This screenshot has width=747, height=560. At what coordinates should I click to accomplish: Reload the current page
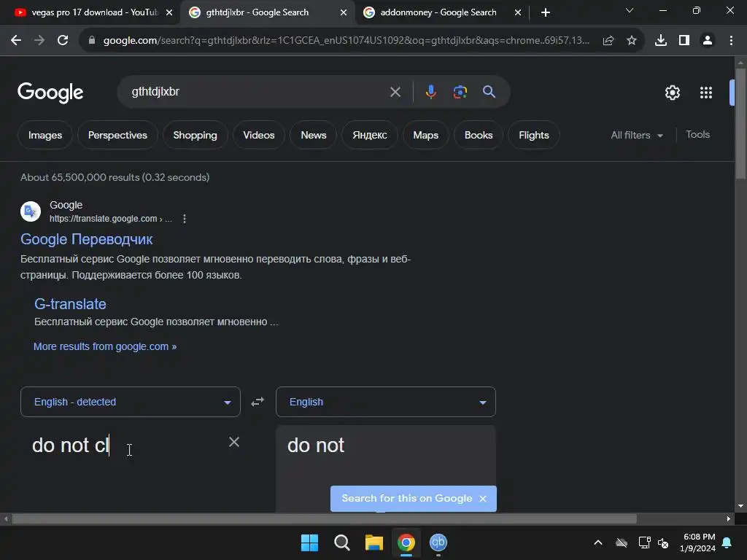(x=63, y=41)
